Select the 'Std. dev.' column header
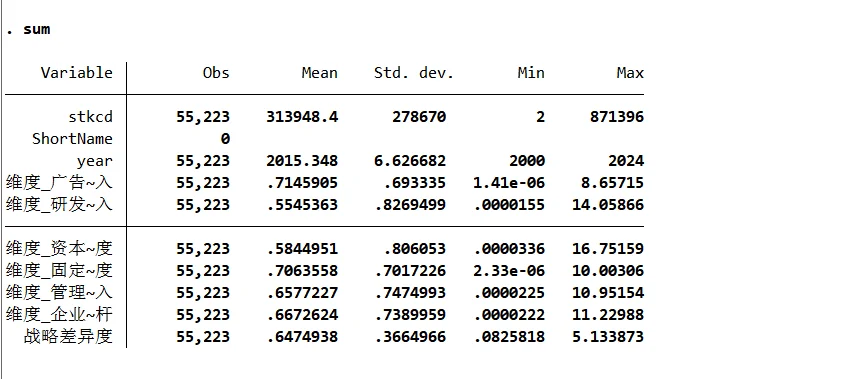 [414, 73]
